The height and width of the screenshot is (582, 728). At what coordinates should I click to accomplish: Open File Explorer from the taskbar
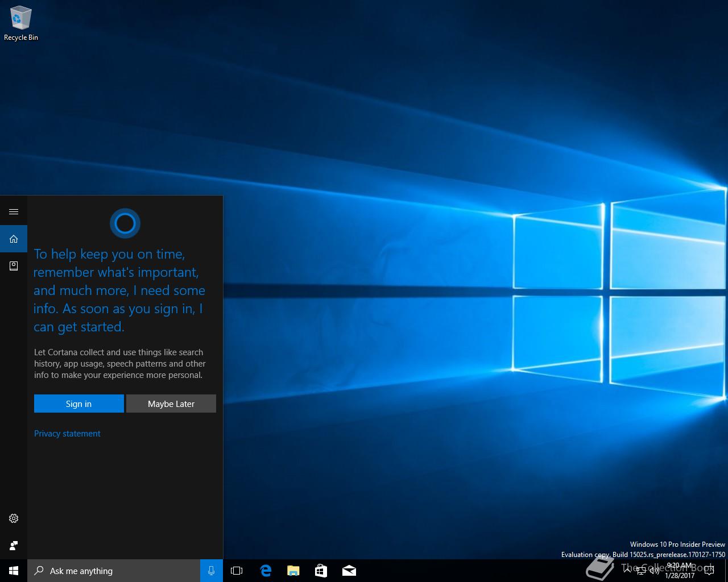[293, 571]
